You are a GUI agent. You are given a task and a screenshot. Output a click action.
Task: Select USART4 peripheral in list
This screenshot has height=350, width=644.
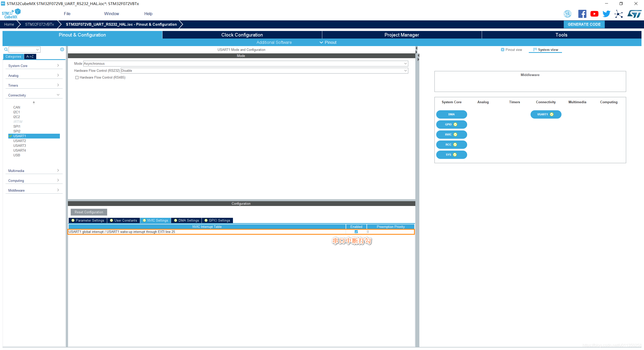[x=19, y=150]
